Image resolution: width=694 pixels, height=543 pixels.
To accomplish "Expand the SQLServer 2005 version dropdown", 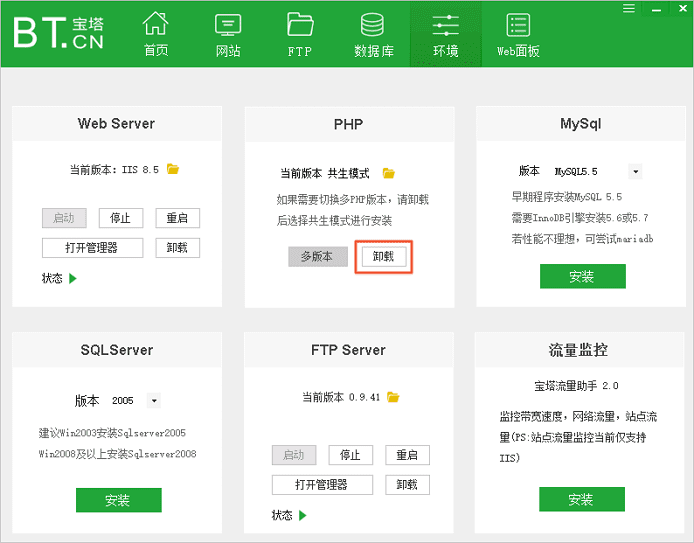I will click(153, 401).
